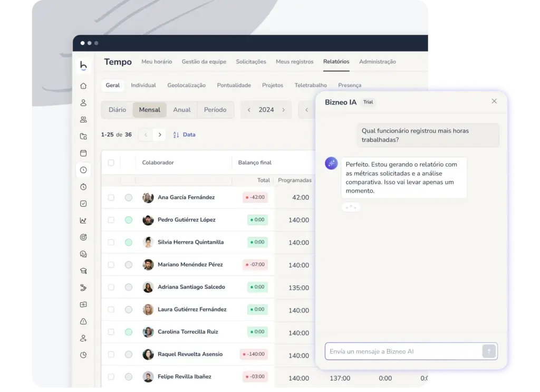The height and width of the screenshot is (392, 540).
Task: Open the add user recruiting sidebar icon
Action: point(83,338)
